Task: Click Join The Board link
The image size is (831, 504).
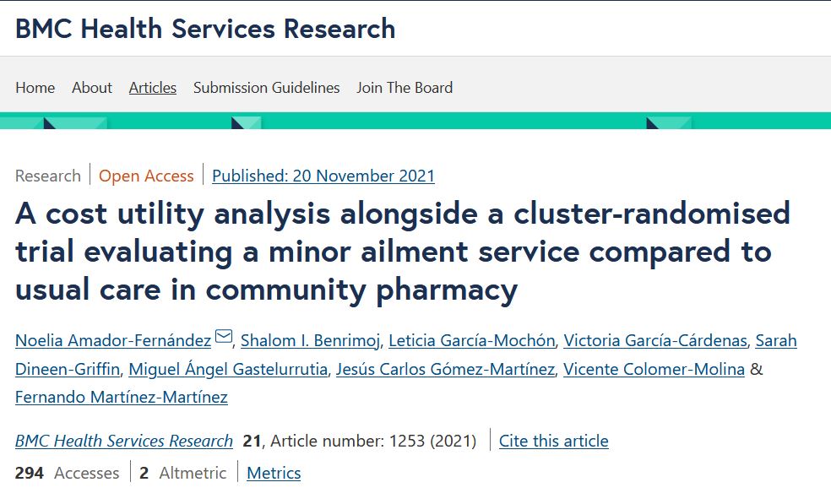Action: coord(405,88)
